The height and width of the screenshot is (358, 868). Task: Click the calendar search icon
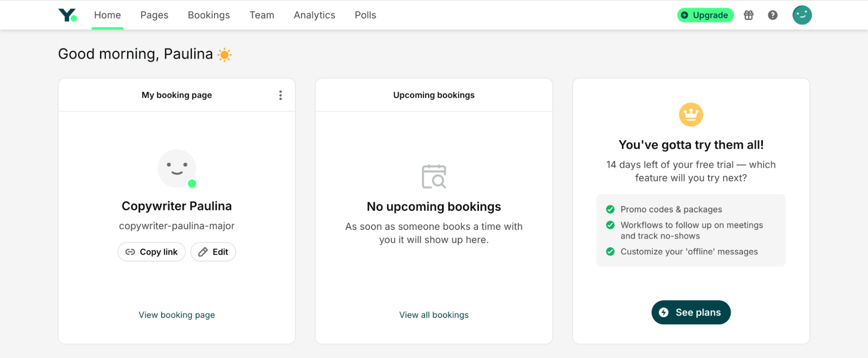pos(434,176)
